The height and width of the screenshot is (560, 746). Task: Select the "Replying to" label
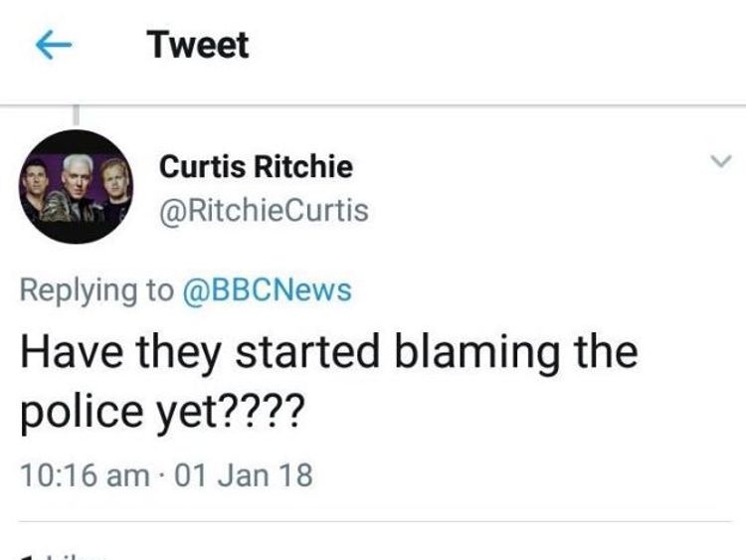(97, 290)
